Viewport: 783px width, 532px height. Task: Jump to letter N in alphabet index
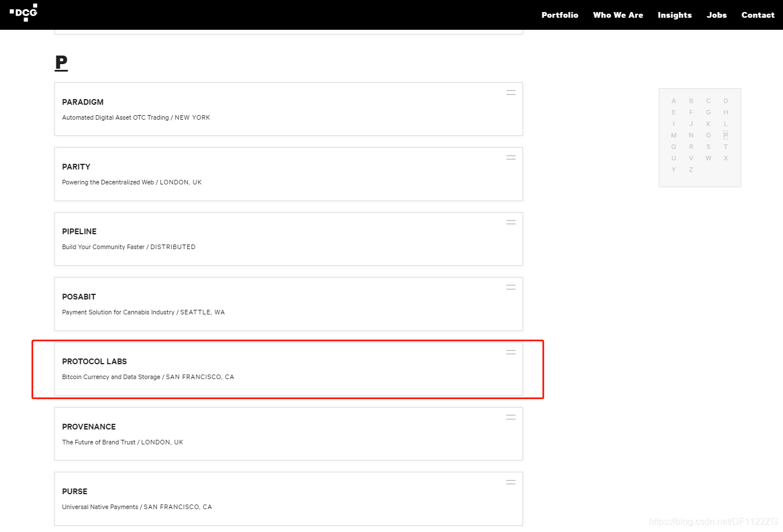691,135
